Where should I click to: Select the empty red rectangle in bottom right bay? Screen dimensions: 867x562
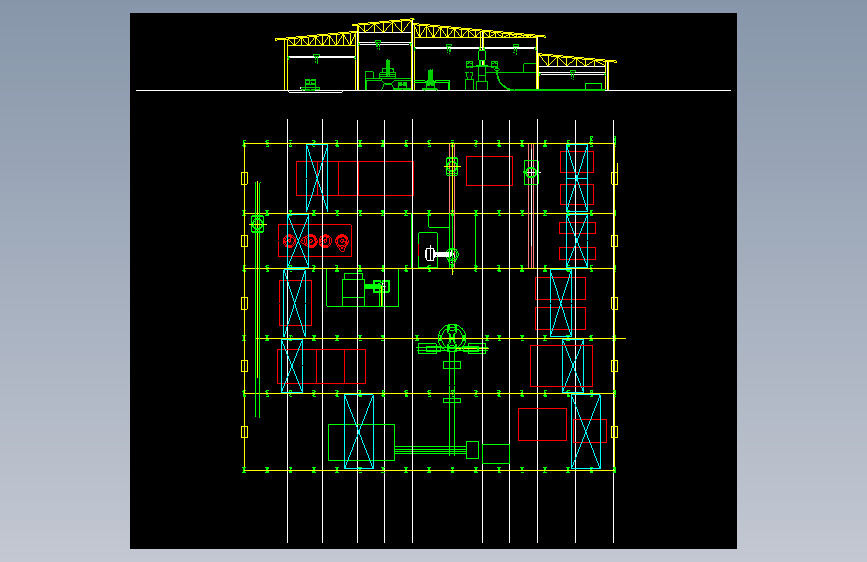[x=542, y=424]
